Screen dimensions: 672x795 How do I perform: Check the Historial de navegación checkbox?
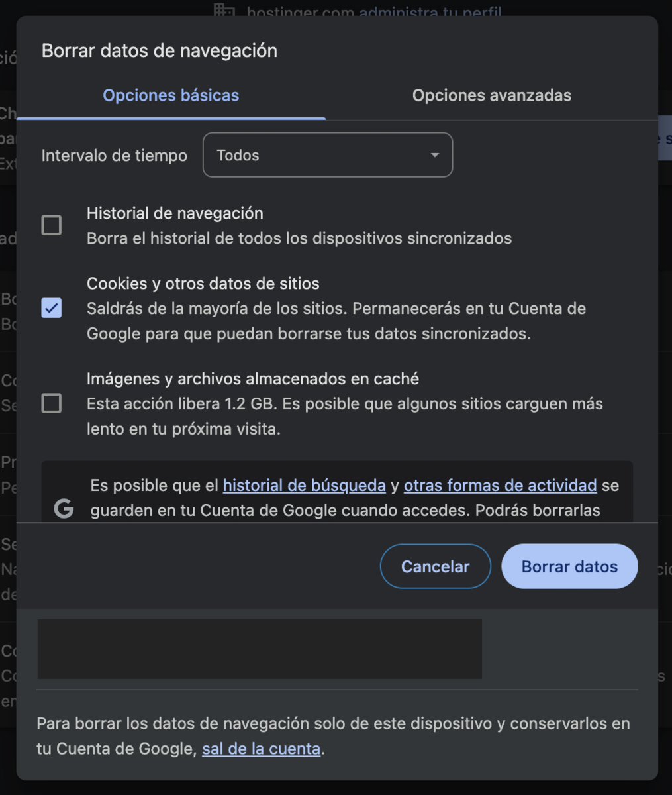51,225
